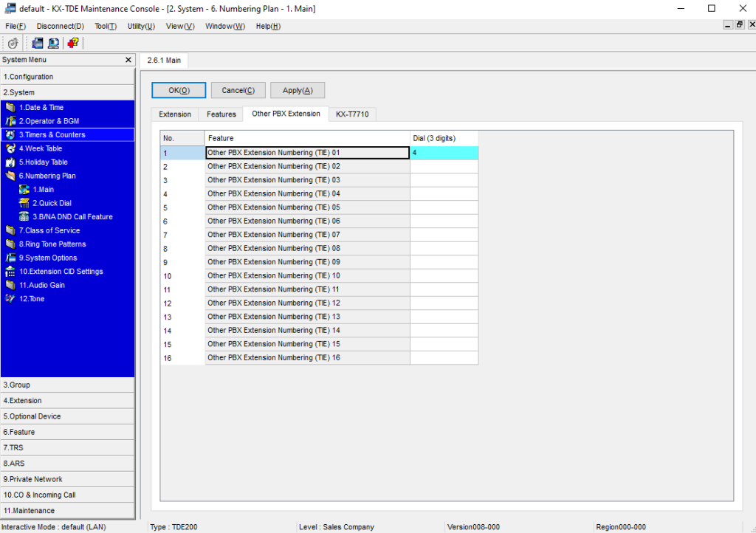Open the Help menu

coord(268,26)
